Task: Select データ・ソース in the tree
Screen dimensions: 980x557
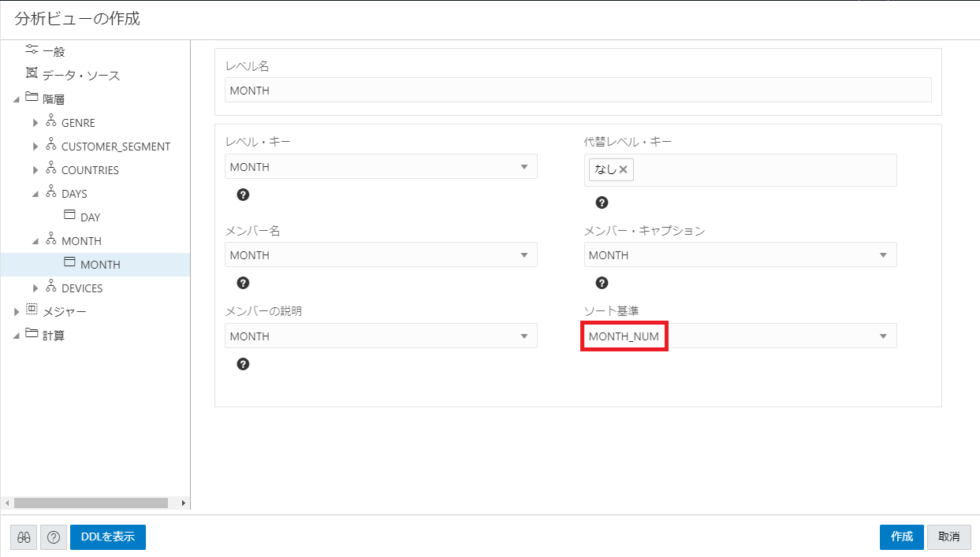Action: click(80, 76)
